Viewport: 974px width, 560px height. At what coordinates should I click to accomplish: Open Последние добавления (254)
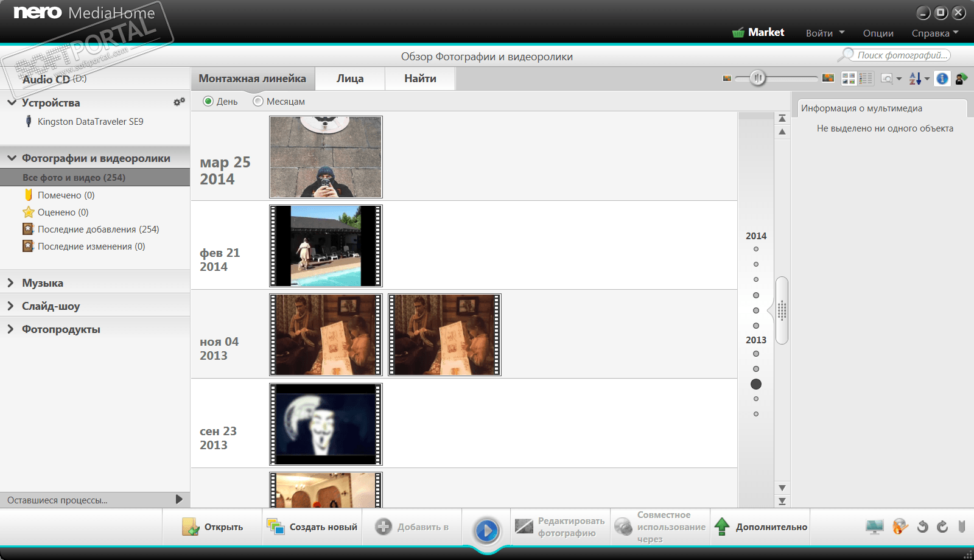(91, 229)
